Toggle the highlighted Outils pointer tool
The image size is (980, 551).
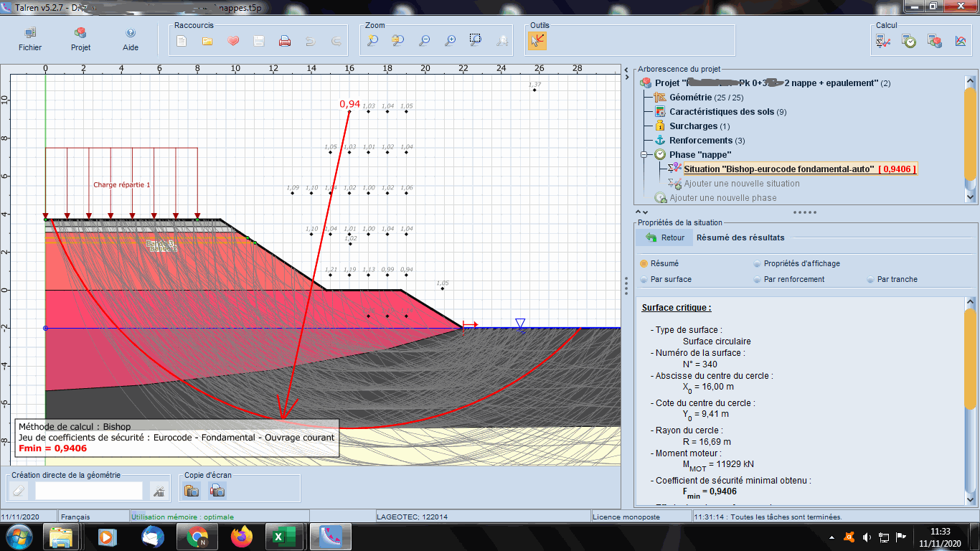pyautogui.click(x=537, y=41)
